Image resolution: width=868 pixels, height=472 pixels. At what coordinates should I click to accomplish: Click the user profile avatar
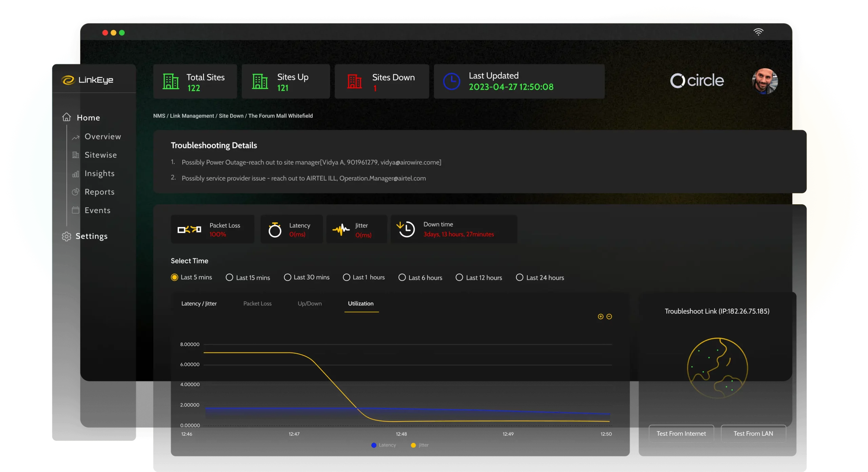(765, 81)
